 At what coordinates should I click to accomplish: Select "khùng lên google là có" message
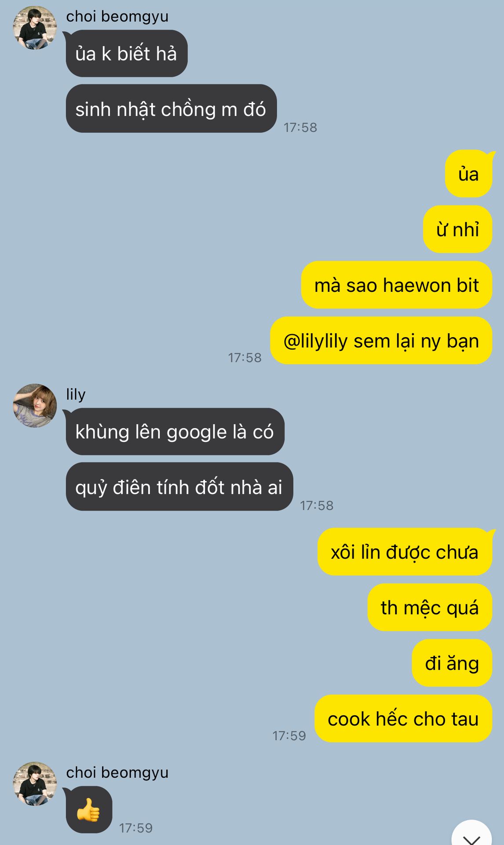point(175,431)
